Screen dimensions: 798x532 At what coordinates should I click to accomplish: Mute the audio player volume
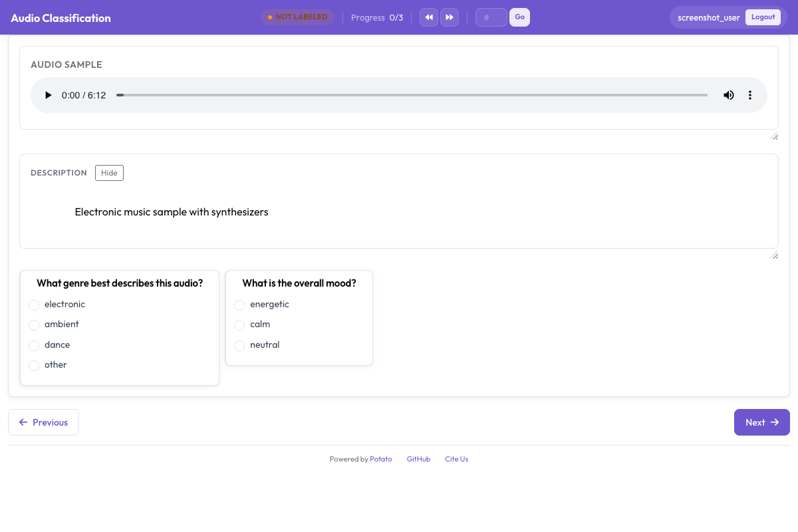tap(729, 95)
